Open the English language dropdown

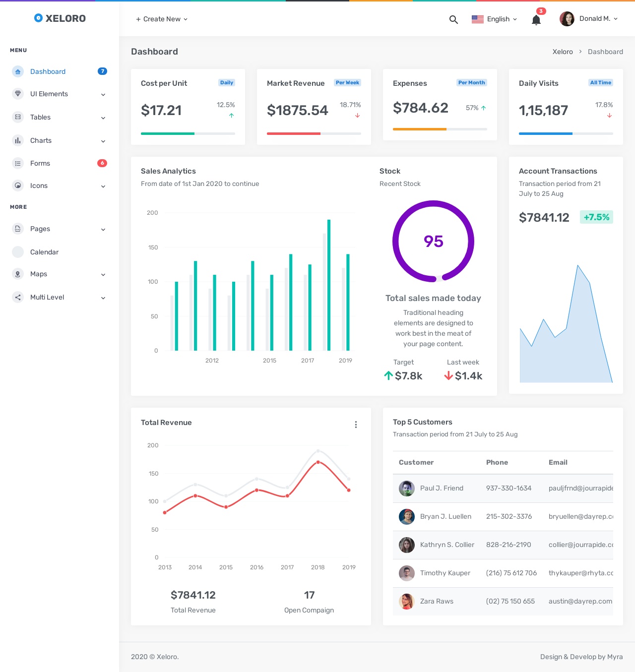tap(494, 19)
